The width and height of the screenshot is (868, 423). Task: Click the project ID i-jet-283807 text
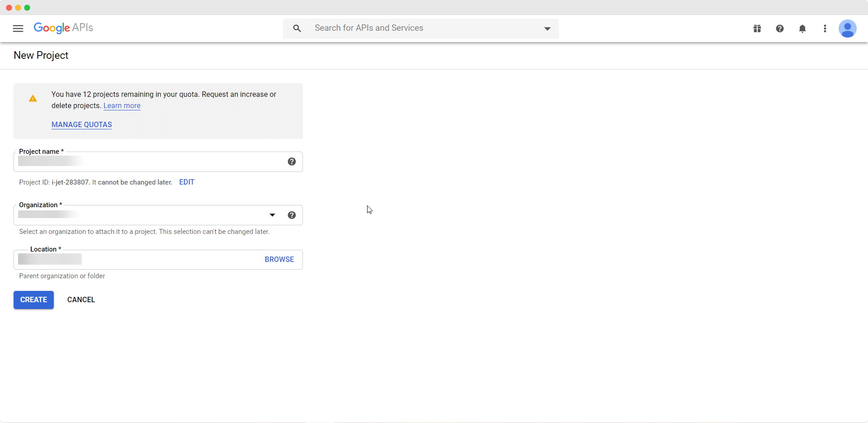(x=70, y=182)
